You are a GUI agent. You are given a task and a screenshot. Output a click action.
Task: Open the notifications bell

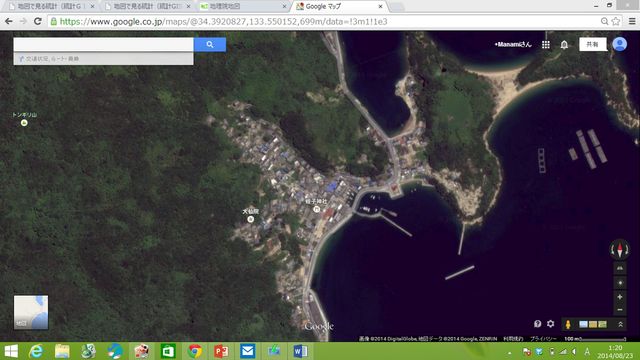click(x=564, y=44)
